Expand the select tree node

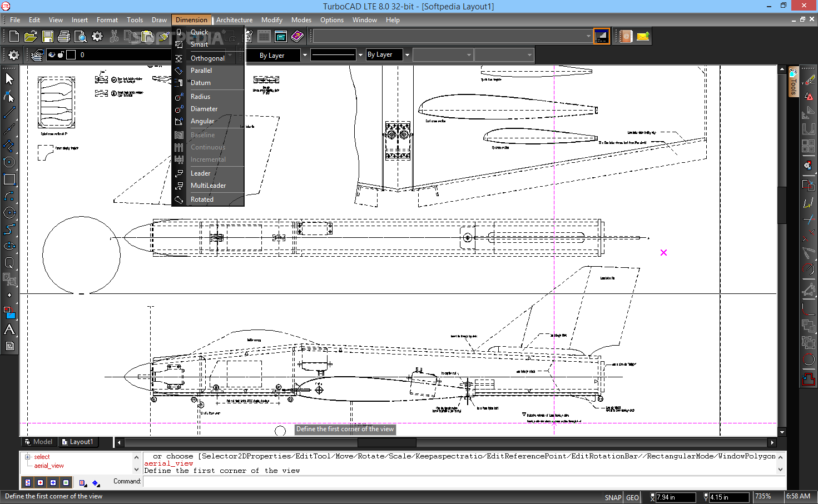pos(27,457)
